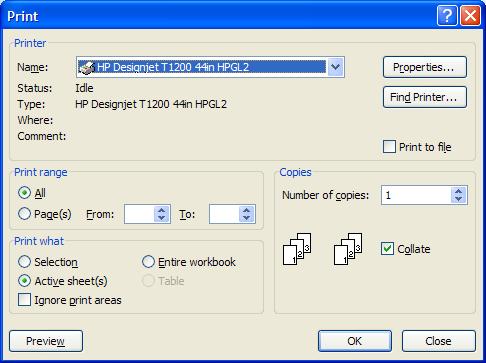486x363 pixels.
Task: Click the Type value HP Designjet text
Action: pyautogui.click(x=151, y=104)
